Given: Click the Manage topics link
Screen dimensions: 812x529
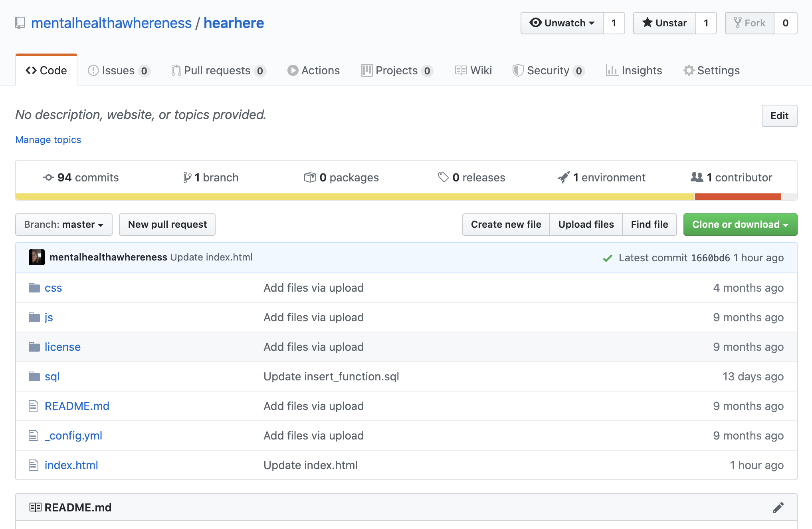Looking at the screenshot, I should (x=48, y=139).
